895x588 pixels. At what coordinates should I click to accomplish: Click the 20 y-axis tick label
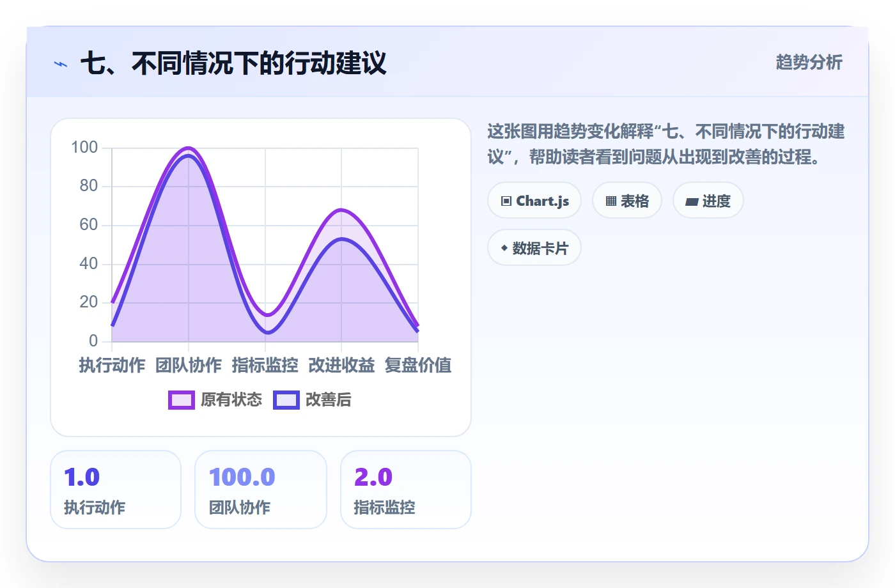pos(89,302)
